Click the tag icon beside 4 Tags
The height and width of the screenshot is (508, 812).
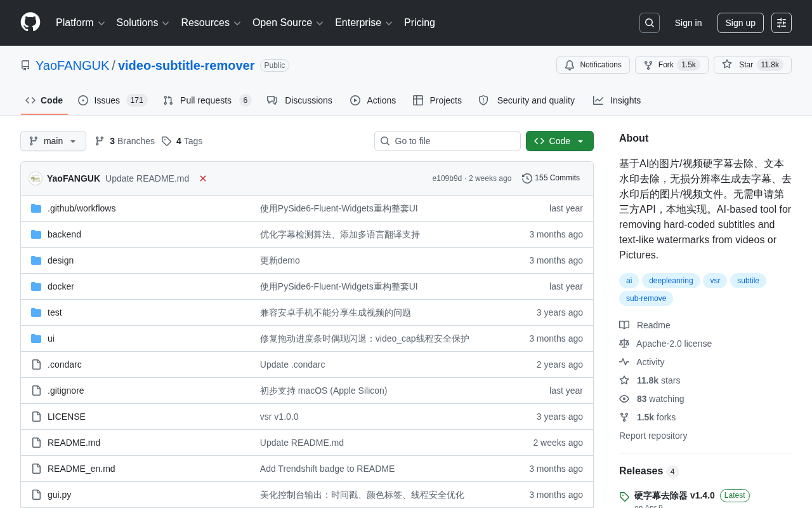click(166, 141)
